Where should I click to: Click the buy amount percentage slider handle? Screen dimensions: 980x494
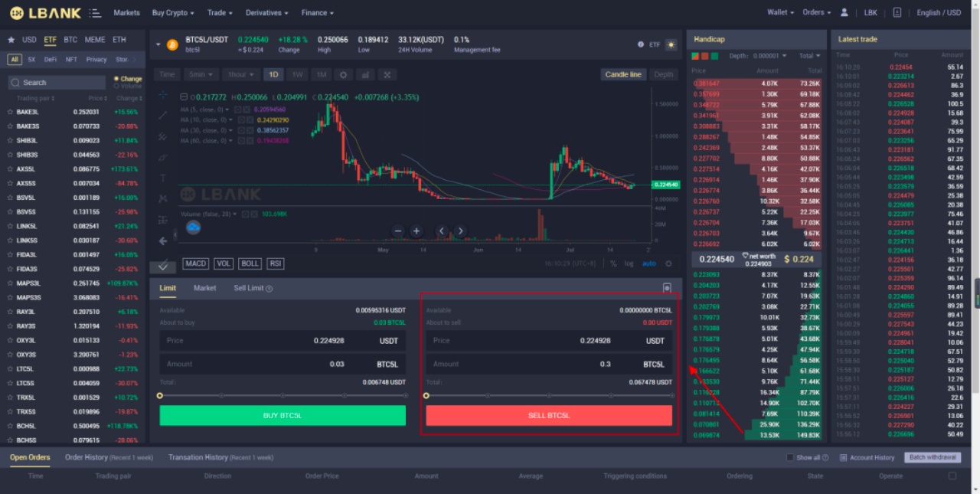(x=159, y=396)
